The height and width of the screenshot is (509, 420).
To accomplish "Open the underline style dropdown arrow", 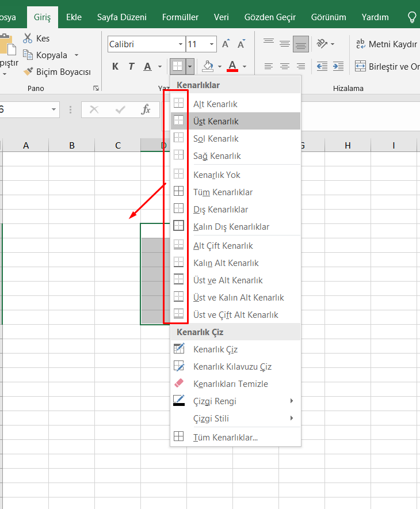I will pyautogui.click(x=160, y=67).
